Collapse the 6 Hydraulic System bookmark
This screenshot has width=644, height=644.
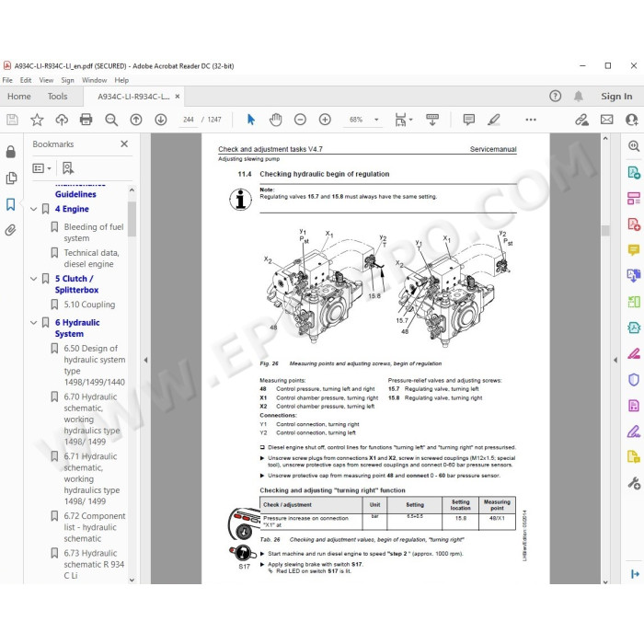click(34, 323)
